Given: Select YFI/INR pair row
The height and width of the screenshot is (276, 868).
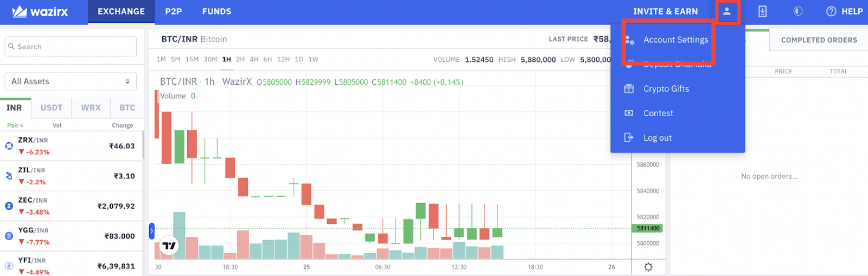Looking at the screenshot, I should (x=71, y=264).
